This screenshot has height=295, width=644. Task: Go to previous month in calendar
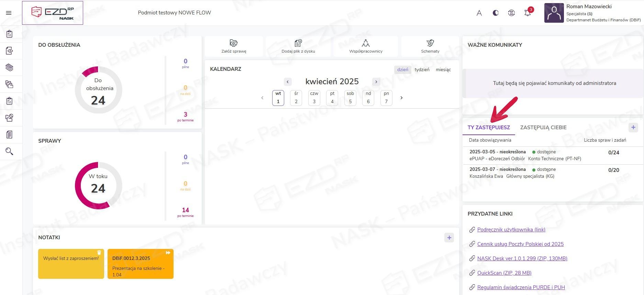click(288, 82)
